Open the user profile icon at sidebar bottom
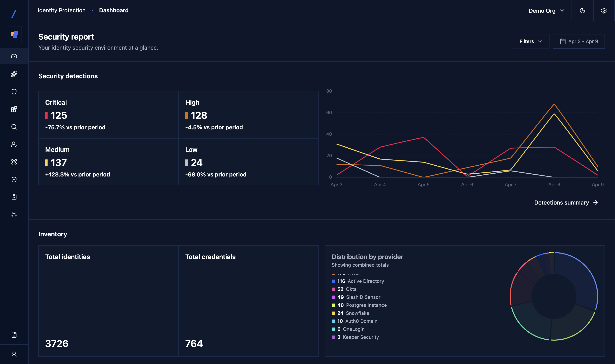This screenshot has width=615, height=364. 14,354
